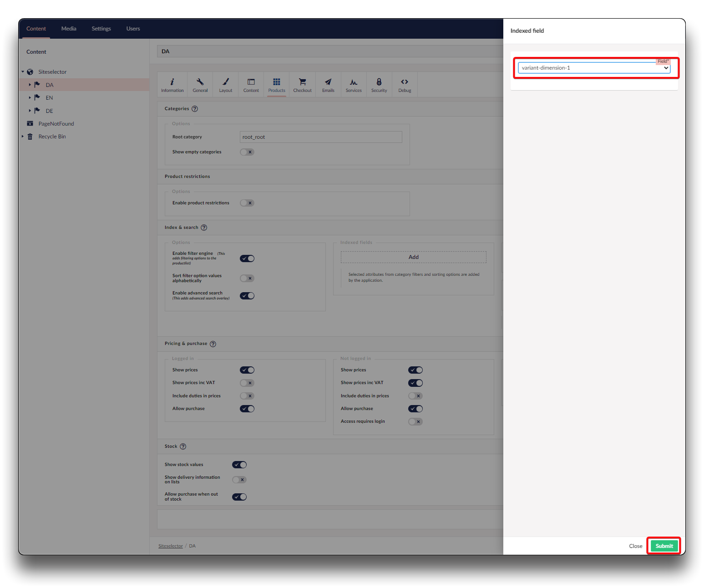Open the Emails paper plane icon

328,82
